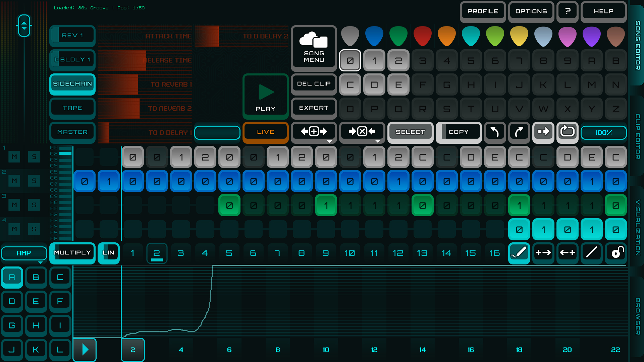
Task: Click the EXPORT button
Action: coord(314,108)
